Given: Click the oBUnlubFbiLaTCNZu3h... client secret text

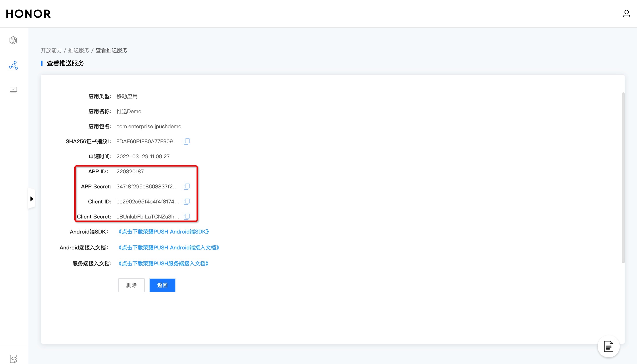Looking at the screenshot, I should point(148,216).
